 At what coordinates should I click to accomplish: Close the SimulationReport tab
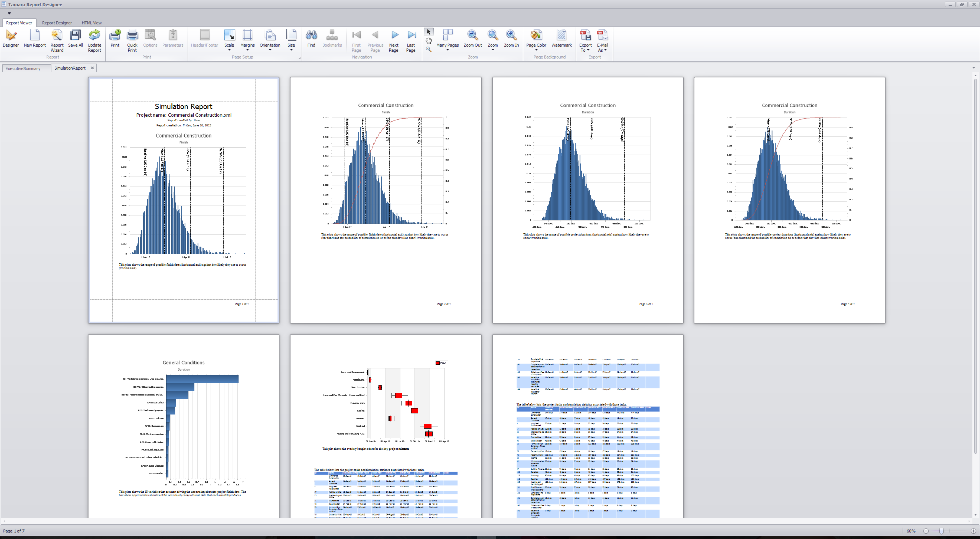(92, 68)
